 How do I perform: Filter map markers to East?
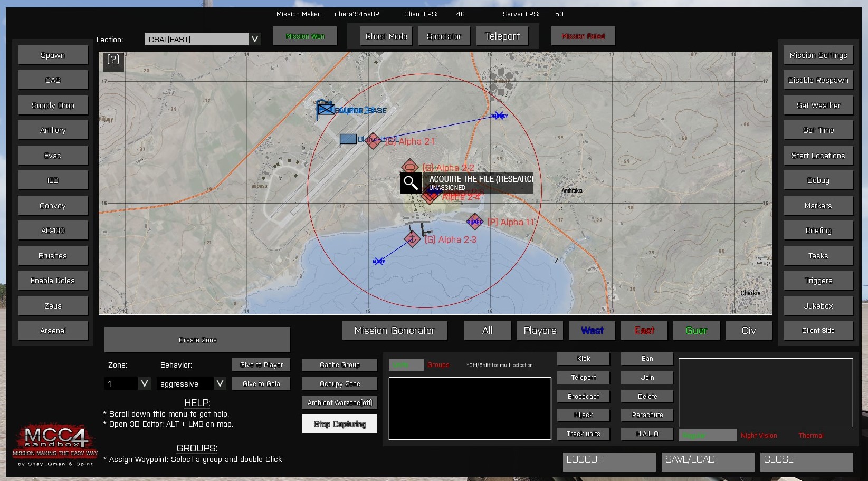coord(644,331)
